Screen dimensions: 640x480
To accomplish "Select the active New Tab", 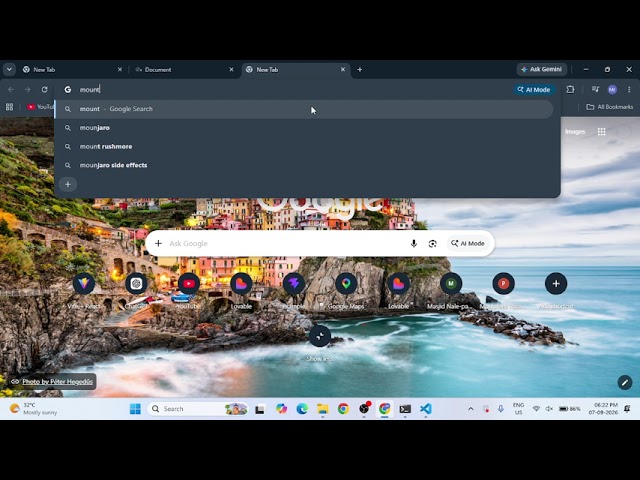I will 296,70.
